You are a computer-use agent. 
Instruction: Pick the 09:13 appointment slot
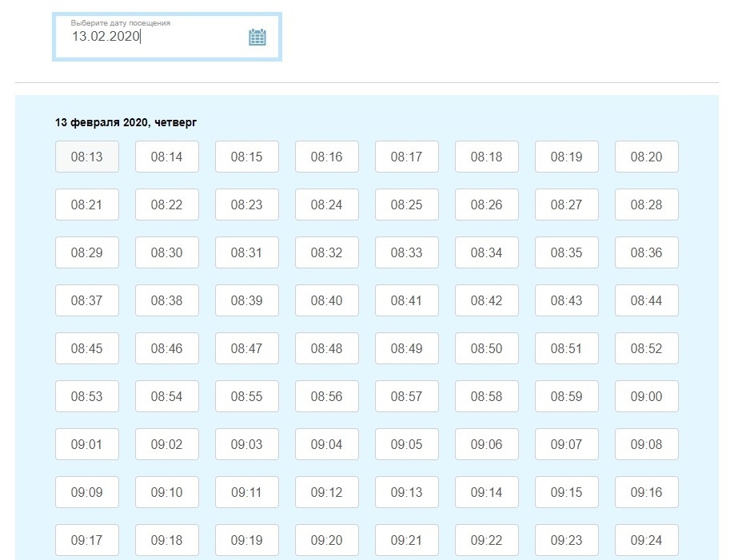tap(407, 492)
